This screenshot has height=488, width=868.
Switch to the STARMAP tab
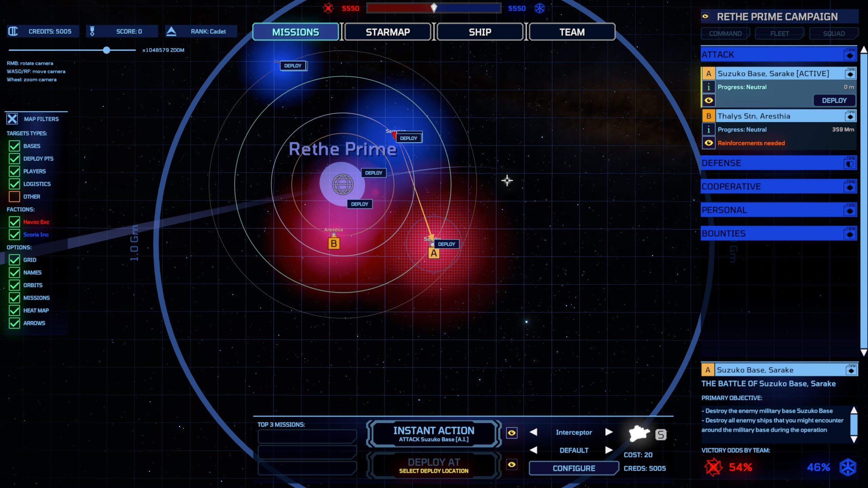coord(388,32)
